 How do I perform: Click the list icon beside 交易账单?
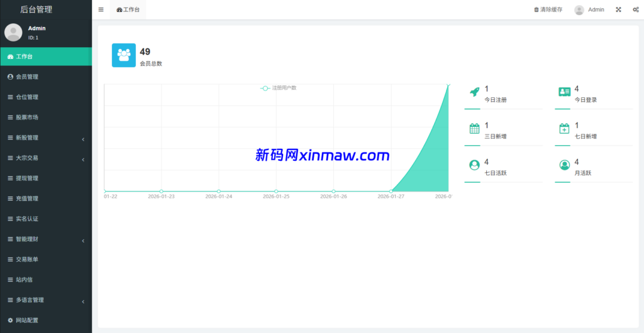pyautogui.click(x=10, y=259)
